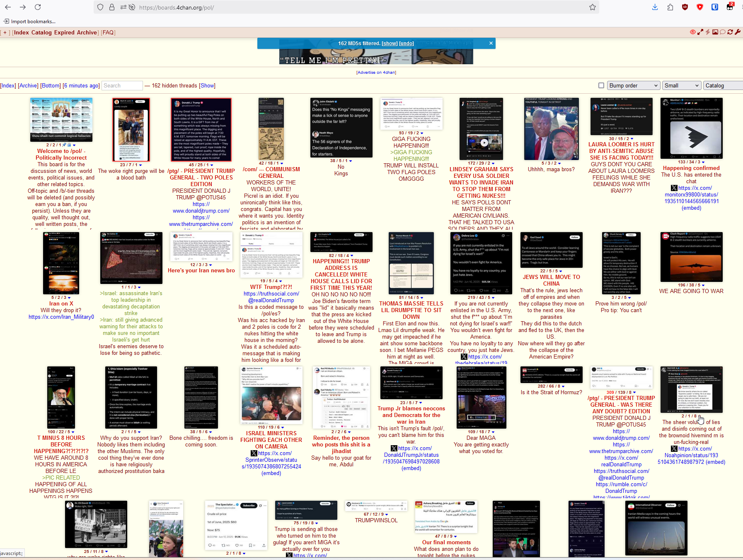Open the thread menu arrow beside 196 / 38 / 5
The height and width of the screenshot is (560, 743).
703,285
